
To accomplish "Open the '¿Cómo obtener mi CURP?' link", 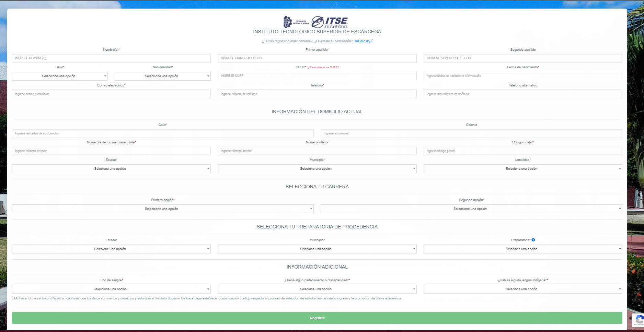I will tap(323, 68).
